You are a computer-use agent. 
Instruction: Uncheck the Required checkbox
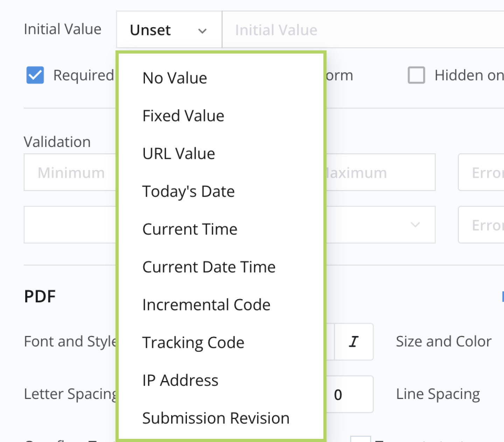coord(35,75)
